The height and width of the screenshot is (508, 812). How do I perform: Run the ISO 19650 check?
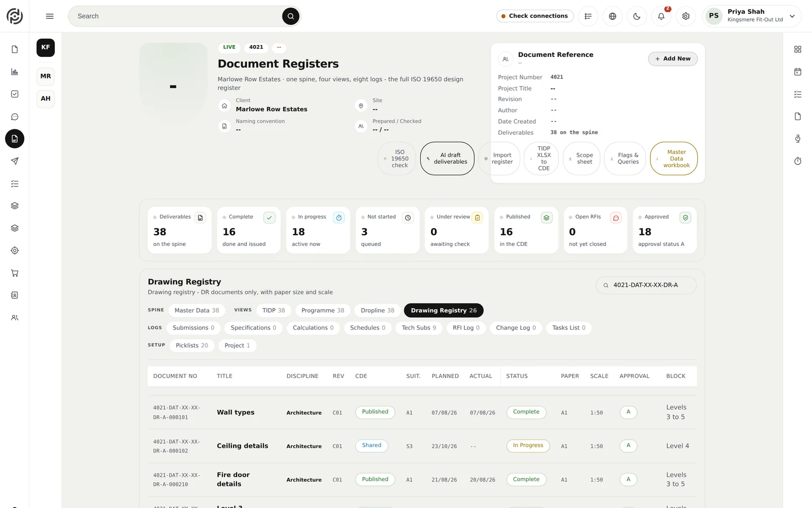coord(397,158)
